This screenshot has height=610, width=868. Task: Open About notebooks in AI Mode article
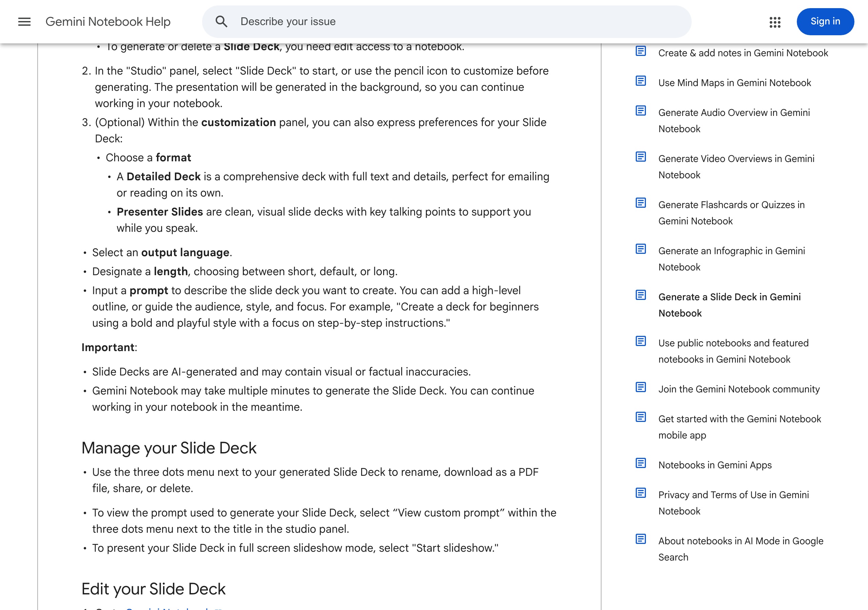point(741,549)
